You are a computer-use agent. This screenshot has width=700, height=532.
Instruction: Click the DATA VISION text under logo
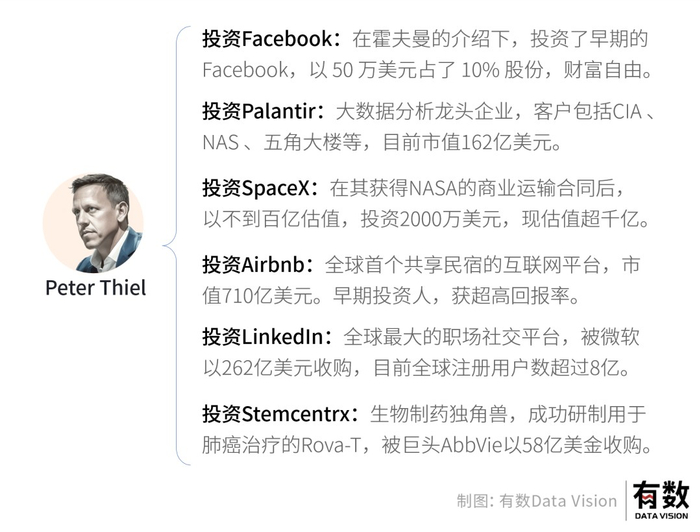pyautogui.click(x=660, y=516)
